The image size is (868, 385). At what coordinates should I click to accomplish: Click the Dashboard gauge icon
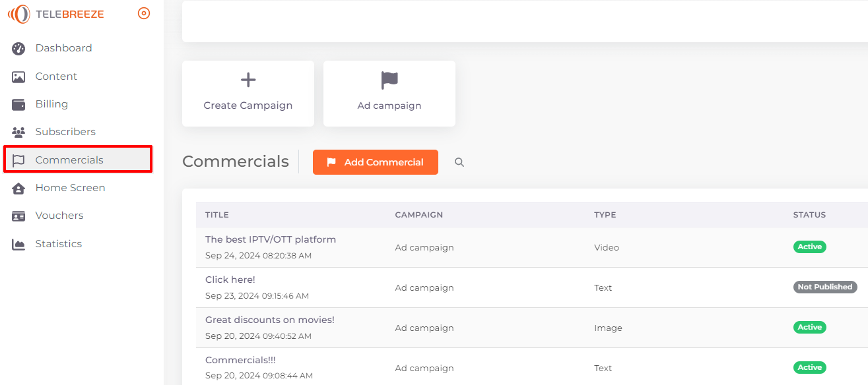(18, 48)
